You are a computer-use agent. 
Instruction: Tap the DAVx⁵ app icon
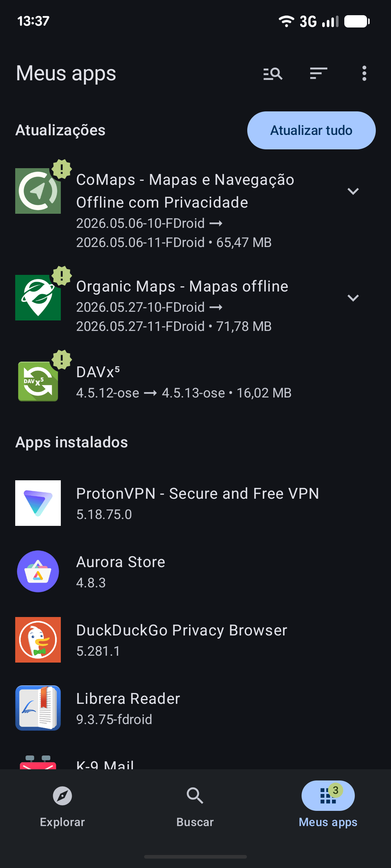pos(38,382)
